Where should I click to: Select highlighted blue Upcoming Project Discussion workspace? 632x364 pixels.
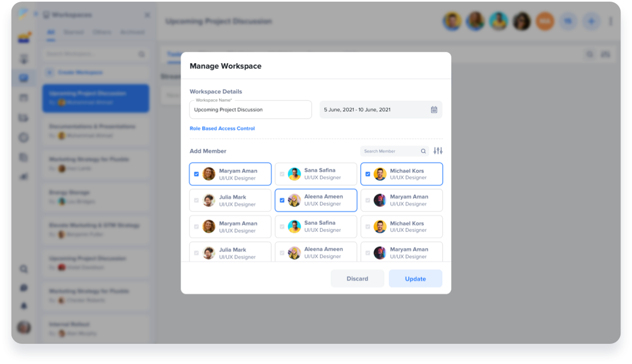96,98
